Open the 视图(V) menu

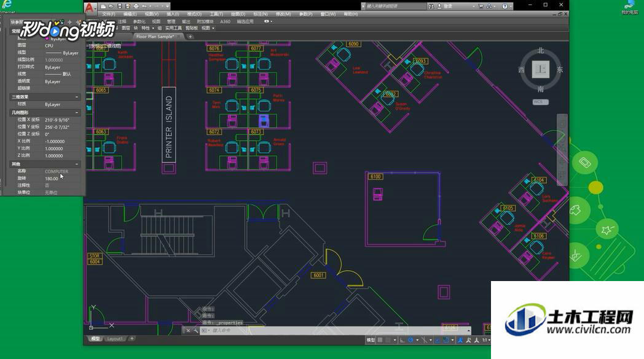pos(152,14)
